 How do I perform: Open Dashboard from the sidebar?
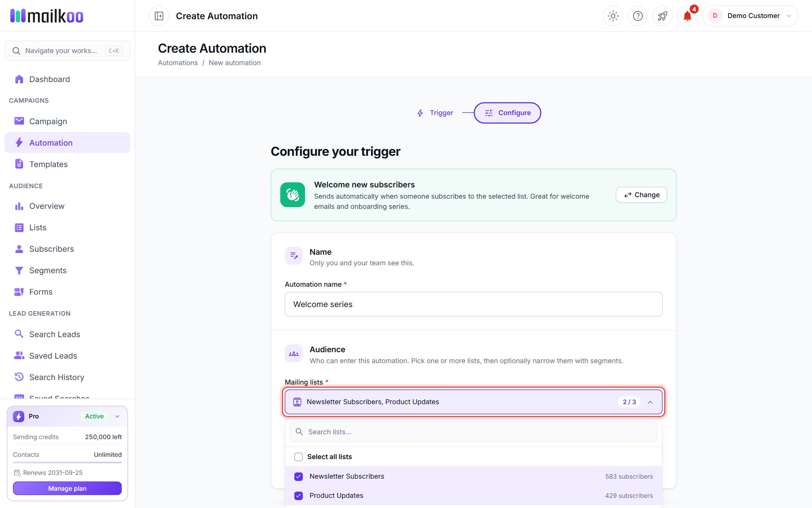(x=67, y=79)
